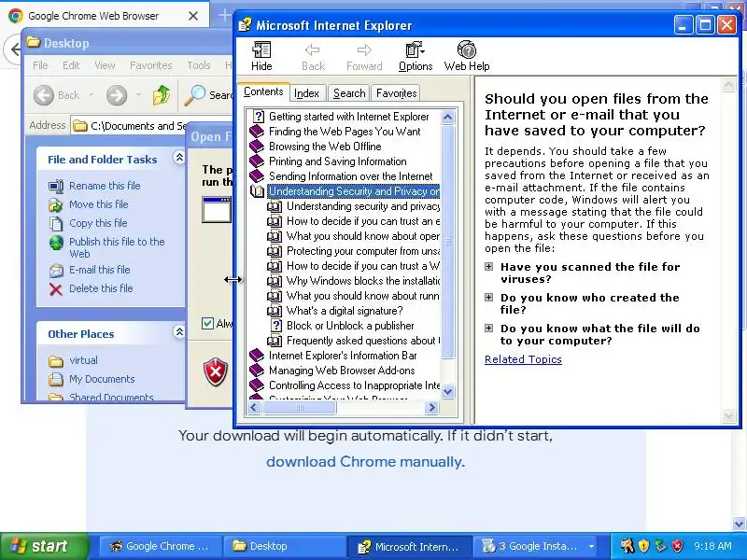Open Tools menu in Desktop window
This screenshot has height=560, width=747.
coord(199,65)
